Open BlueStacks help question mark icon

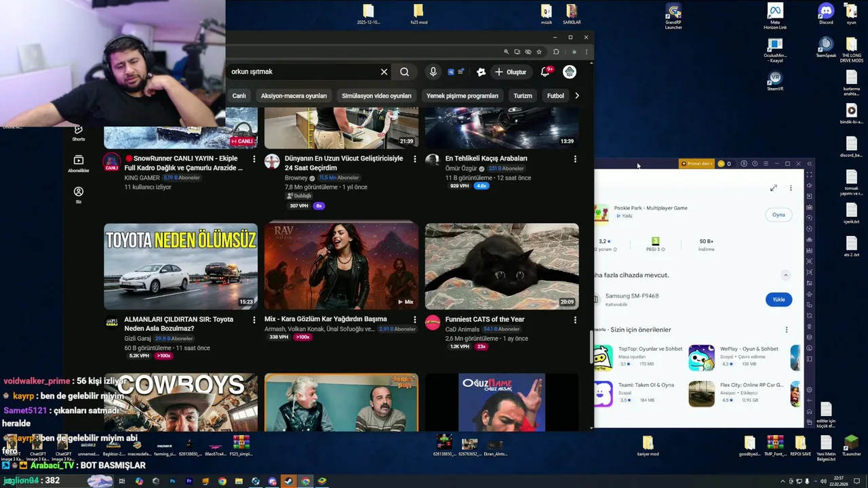coord(755,163)
